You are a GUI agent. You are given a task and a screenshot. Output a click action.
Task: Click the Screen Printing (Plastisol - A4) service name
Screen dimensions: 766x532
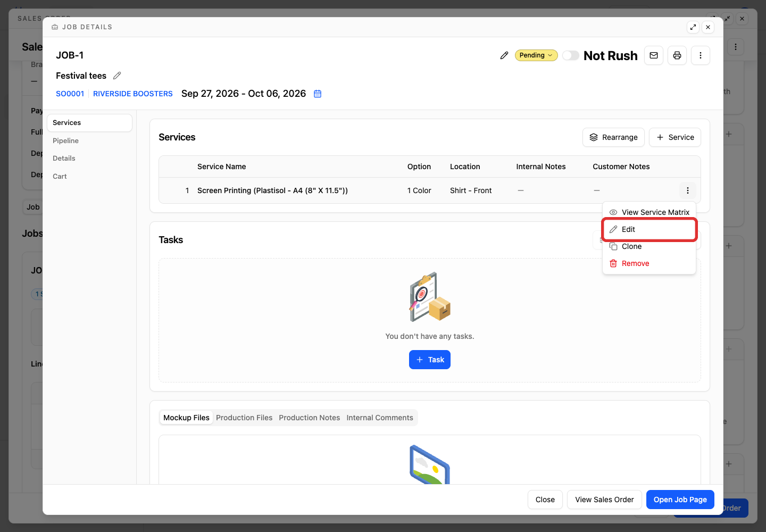coord(272,190)
